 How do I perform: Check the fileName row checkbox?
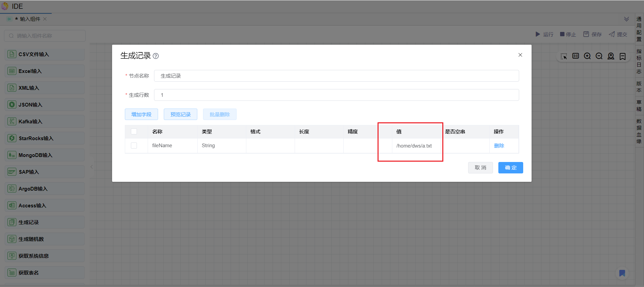pos(134,146)
